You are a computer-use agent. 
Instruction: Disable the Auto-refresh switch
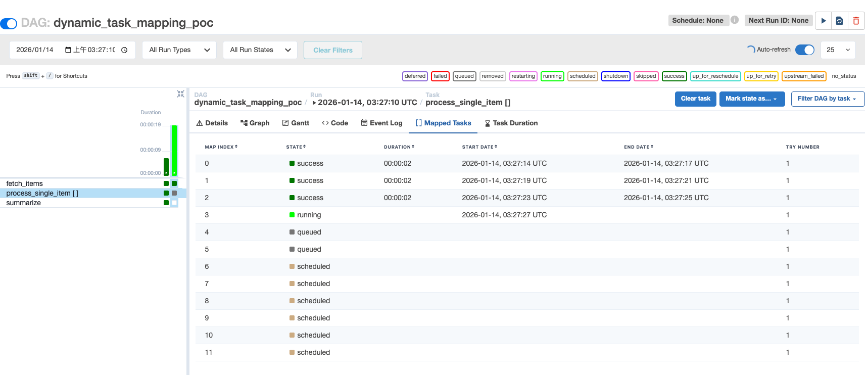point(804,50)
